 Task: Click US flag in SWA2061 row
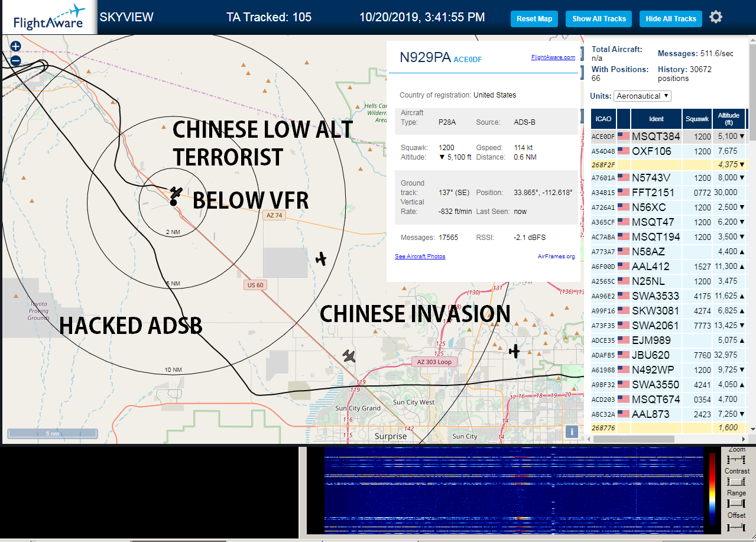[624, 326]
